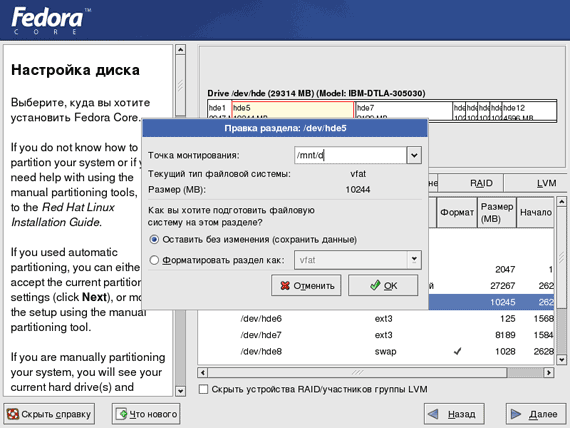Click the Начало column header
Viewport: 570px width, 428px height.
pyautogui.click(x=535, y=212)
